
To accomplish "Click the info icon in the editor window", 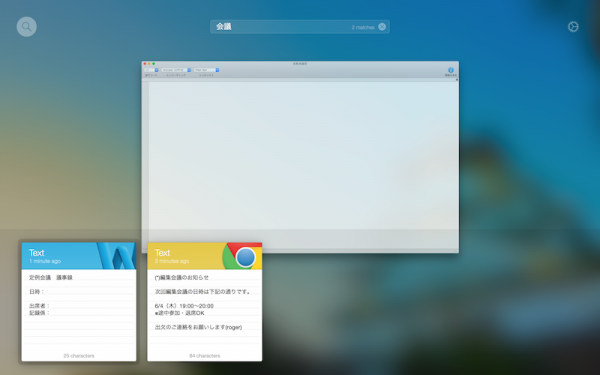I will (x=451, y=70).
